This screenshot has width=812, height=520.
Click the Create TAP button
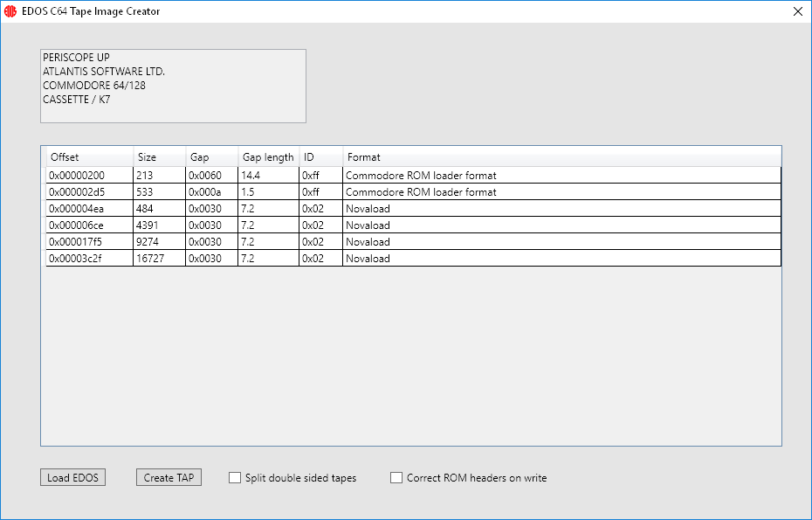pyautogui.click(x=169, y=477)
